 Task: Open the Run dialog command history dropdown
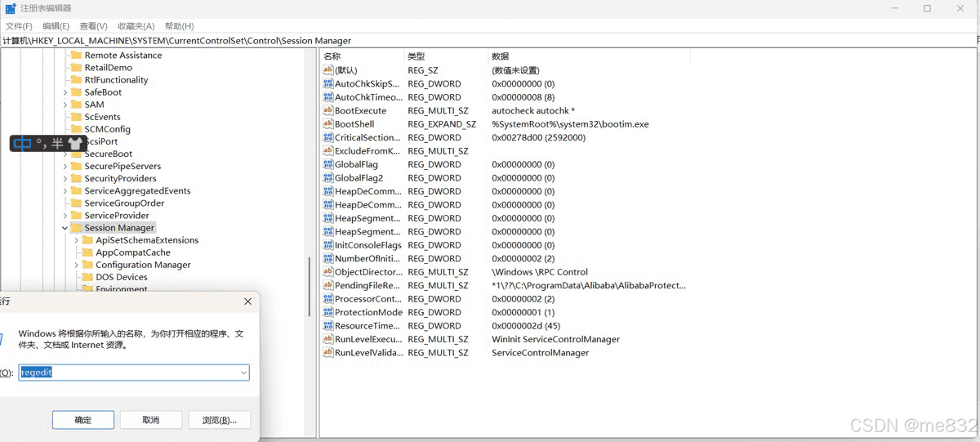pos(243,373)
